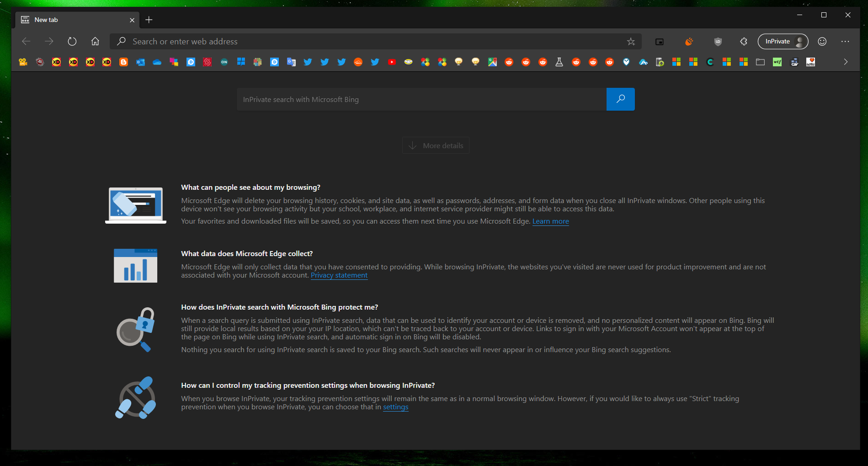Close the Edge browser window

click(848, 15)
